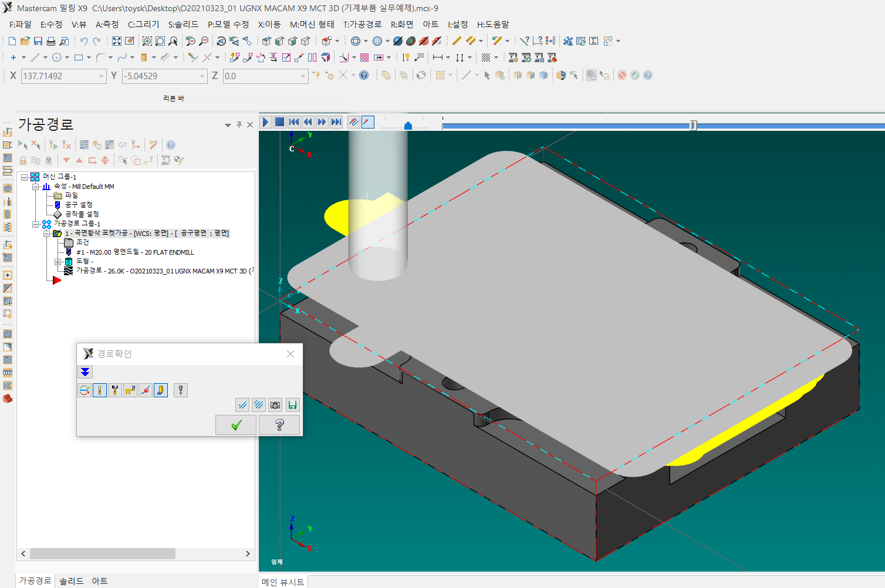Open the X coordinate dropdown
This screenshot has width=885, height=588.
tap(101, 76)
